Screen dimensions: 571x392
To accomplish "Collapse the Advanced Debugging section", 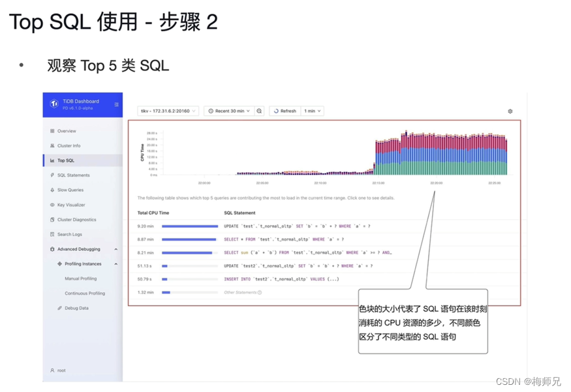I will [116, 249].
